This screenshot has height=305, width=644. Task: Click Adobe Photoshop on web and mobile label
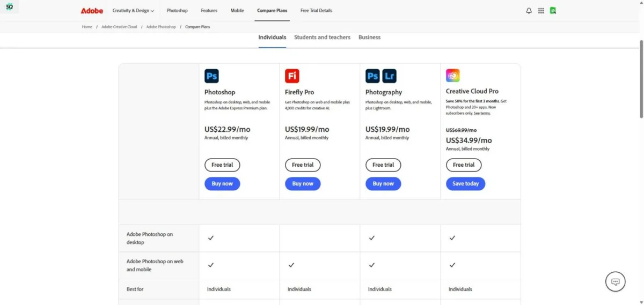point(155,265)
